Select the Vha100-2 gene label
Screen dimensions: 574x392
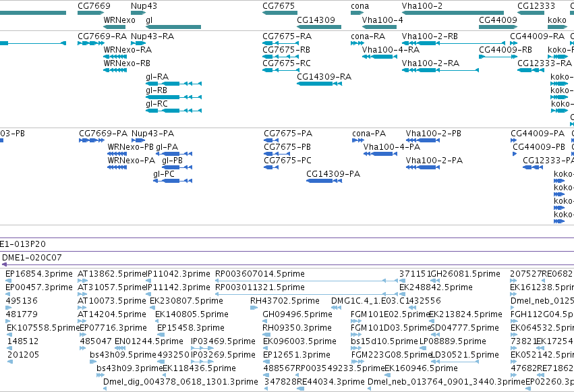pos(422,6)
